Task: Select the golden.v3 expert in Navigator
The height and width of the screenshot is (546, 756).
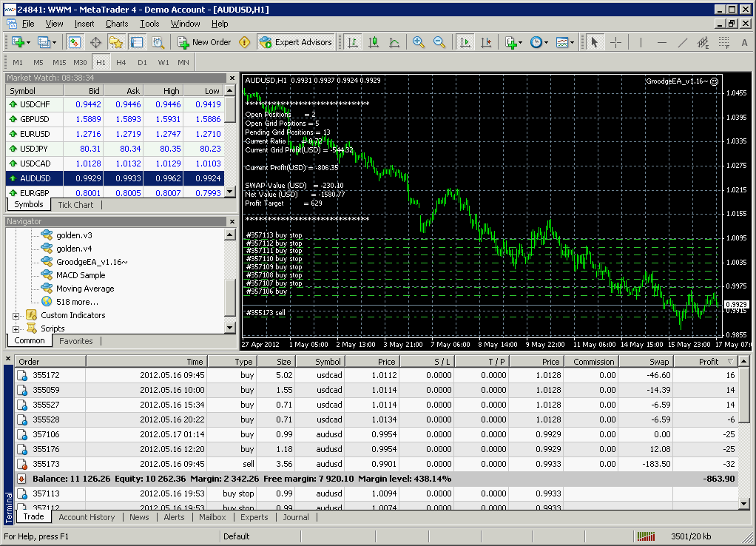Action: click(74, 235)
